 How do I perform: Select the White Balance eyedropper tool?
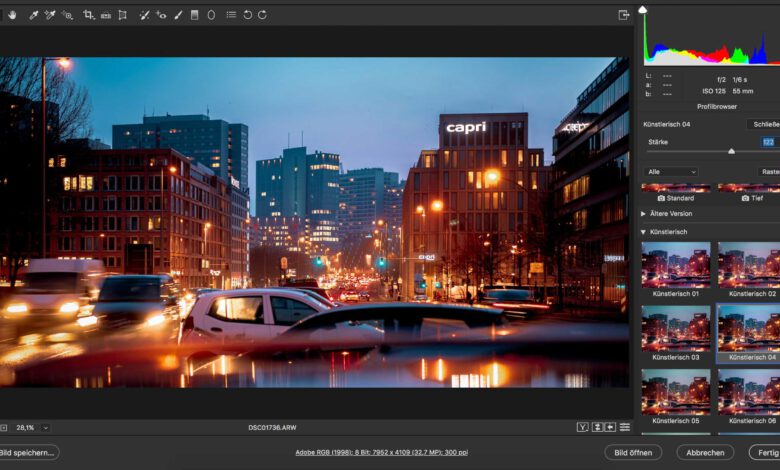point(33,15)
